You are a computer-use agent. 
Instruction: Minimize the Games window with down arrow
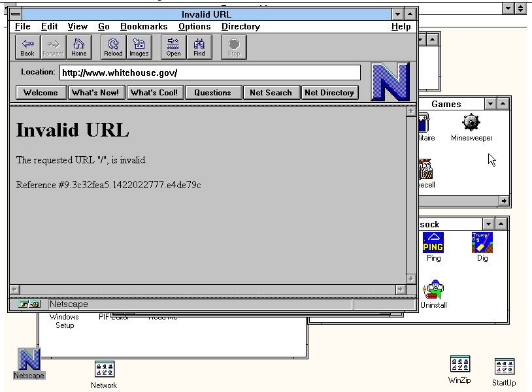pyautogui.click(x=490, y=104)
